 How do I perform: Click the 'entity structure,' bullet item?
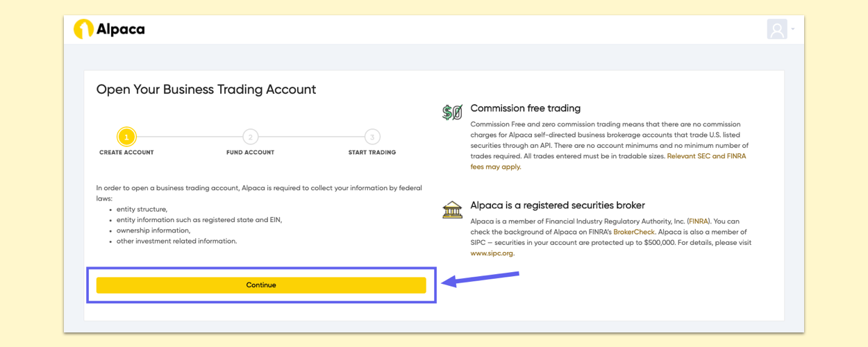(142, 210)
